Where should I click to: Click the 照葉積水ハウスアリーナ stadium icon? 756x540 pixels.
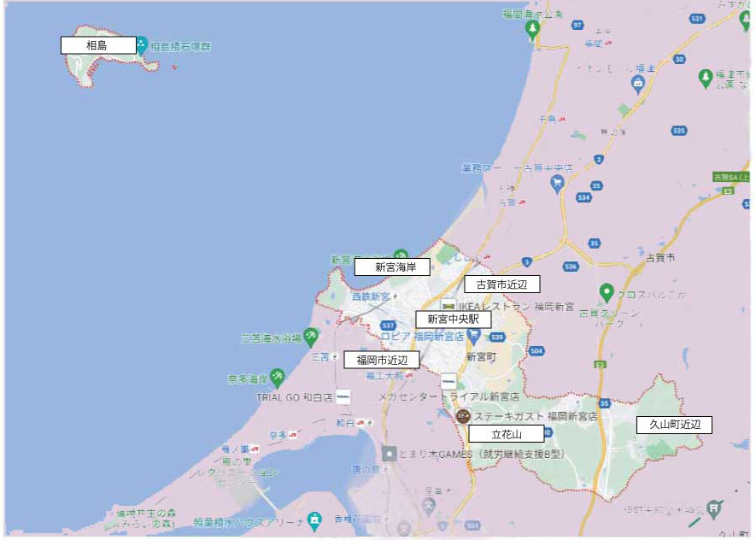[314, 519]
